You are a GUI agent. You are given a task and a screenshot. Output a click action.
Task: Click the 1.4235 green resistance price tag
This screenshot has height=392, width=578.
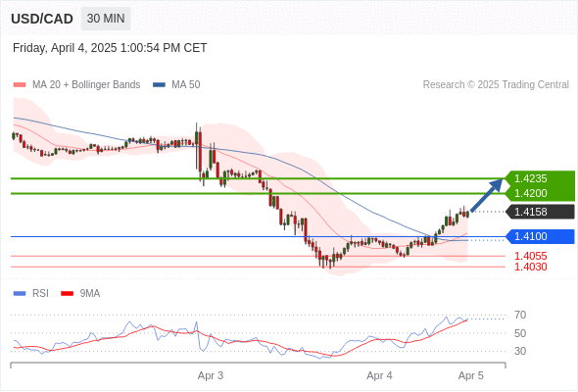[540, 178]
